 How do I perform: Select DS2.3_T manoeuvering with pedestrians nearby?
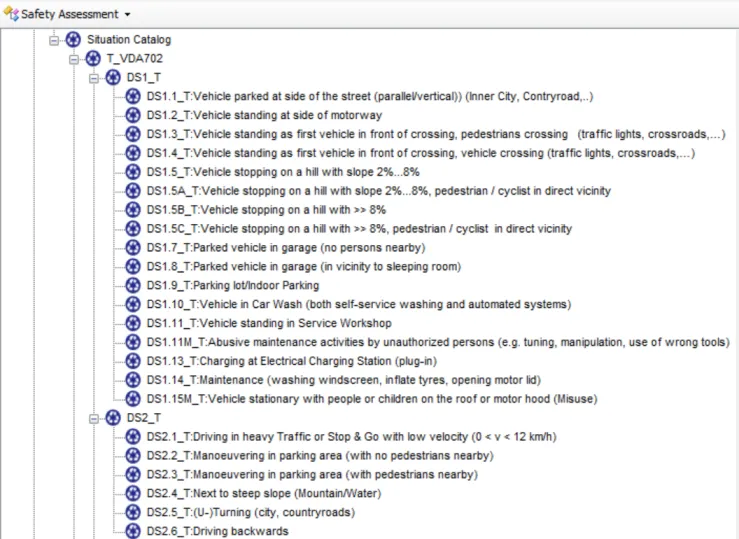click(312, 474)
